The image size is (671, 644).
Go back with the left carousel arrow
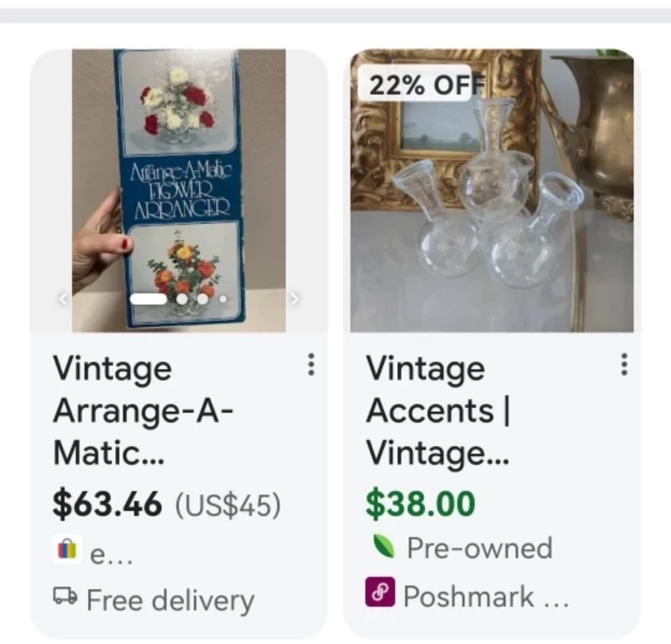(x=62, y=299)
